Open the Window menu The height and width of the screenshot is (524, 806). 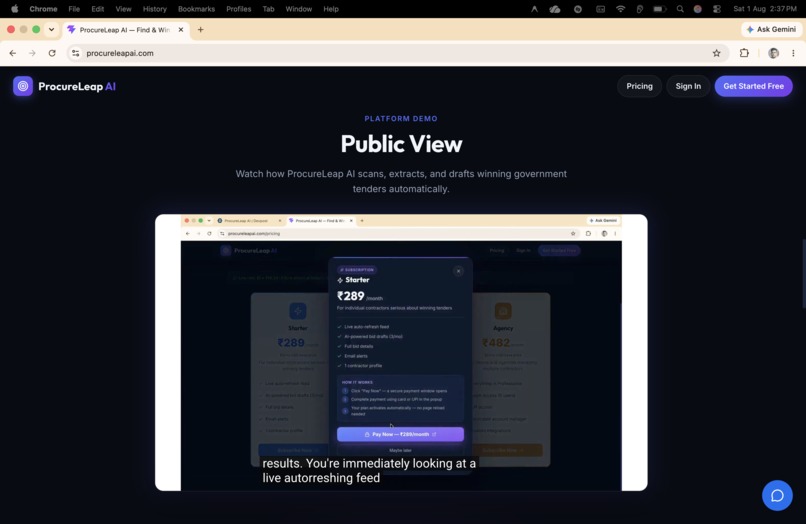coord(299,9)
